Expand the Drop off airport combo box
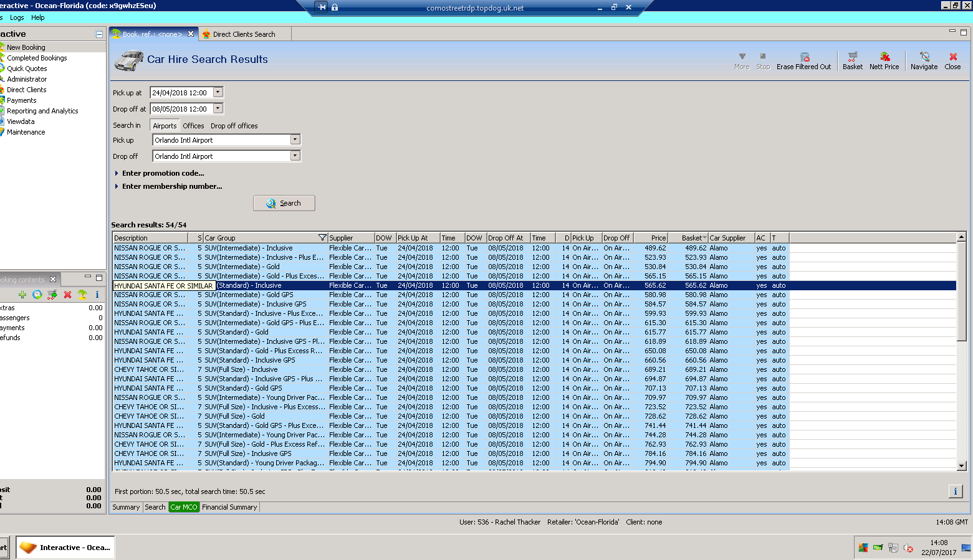 tap(295, 156)
